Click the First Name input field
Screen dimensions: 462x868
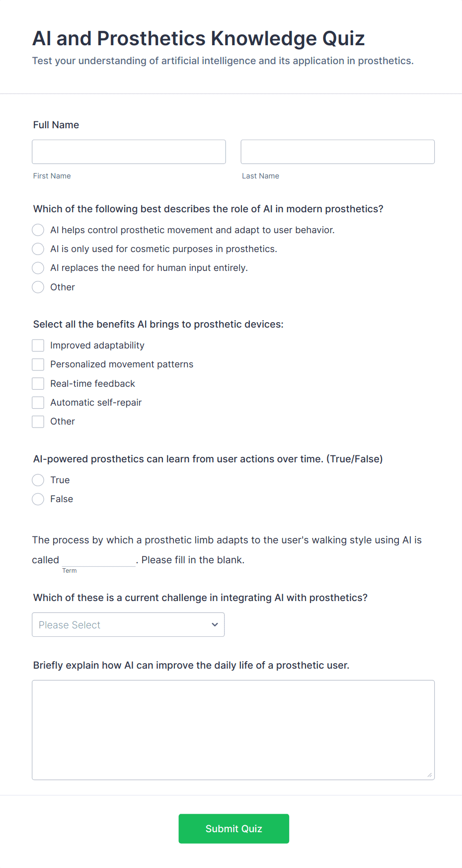point(129,152)
